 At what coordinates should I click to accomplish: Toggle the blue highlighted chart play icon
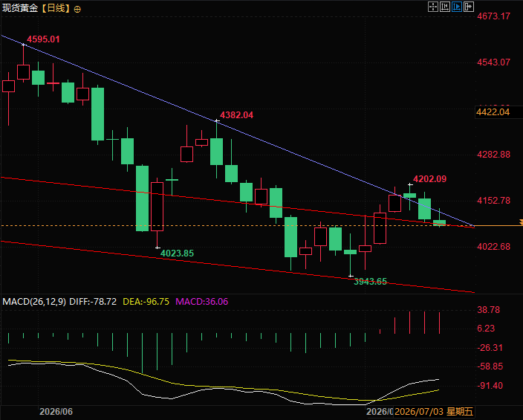(457, 7)
